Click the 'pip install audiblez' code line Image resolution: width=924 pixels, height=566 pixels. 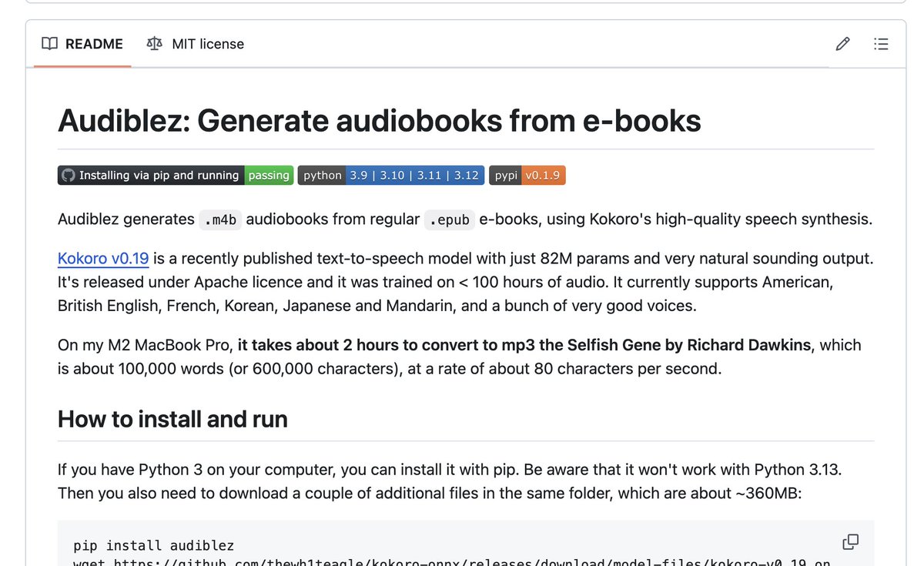[x=154, y=546]
